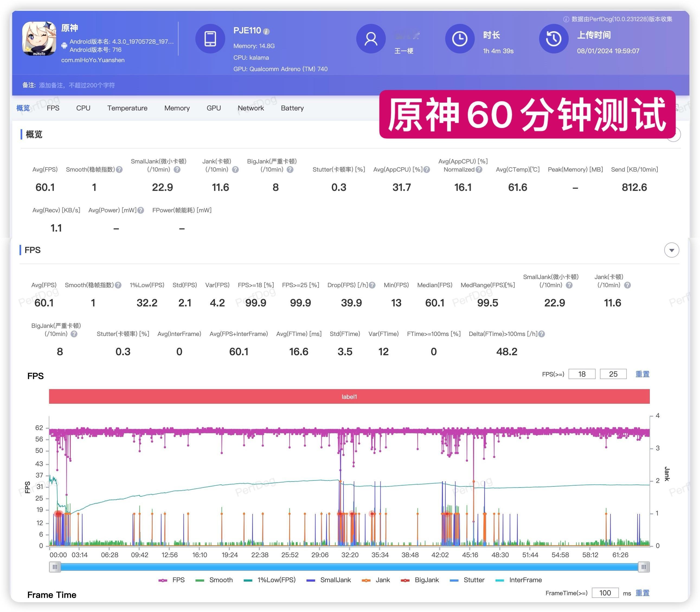Click the Genshin Impact app icon
This screenshot has height=612, width=700.
click(39, 39)
